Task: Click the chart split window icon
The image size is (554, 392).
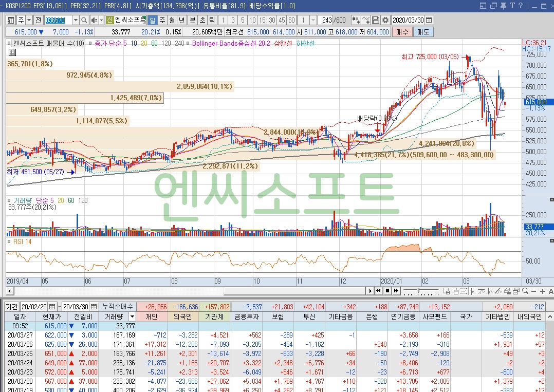Action: pos(446,291)
